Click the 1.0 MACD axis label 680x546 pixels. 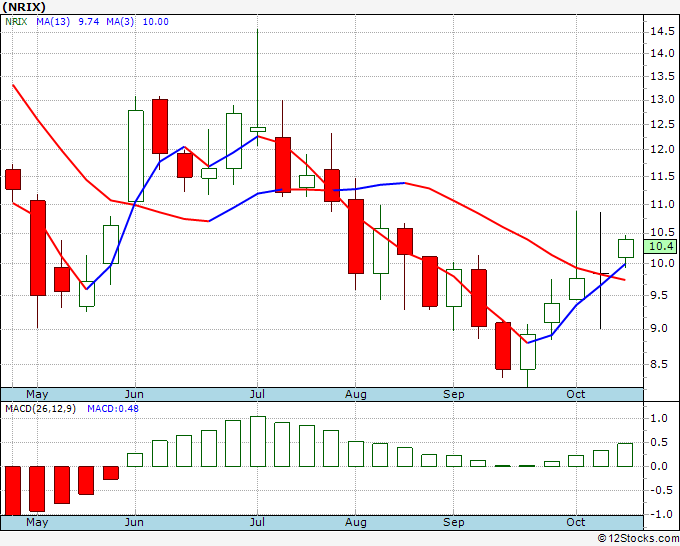point(659,419)
